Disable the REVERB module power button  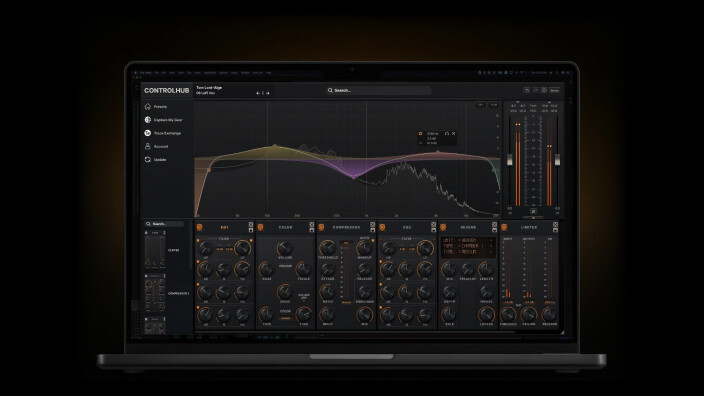pos(443,227)
